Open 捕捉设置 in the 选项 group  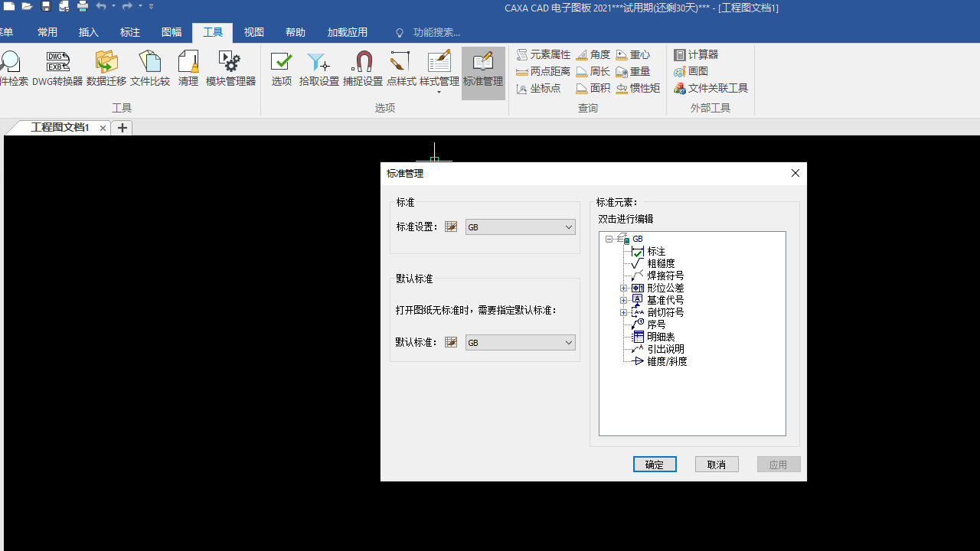point(362,69)
